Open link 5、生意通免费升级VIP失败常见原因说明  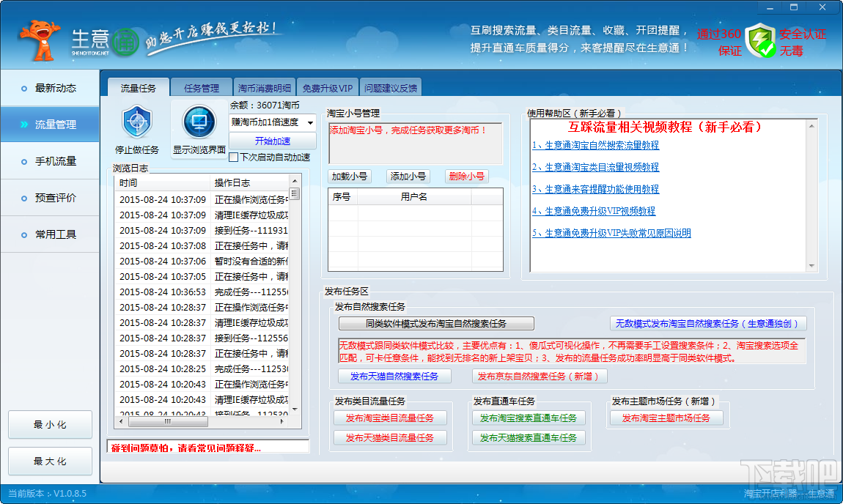(611, 233)
